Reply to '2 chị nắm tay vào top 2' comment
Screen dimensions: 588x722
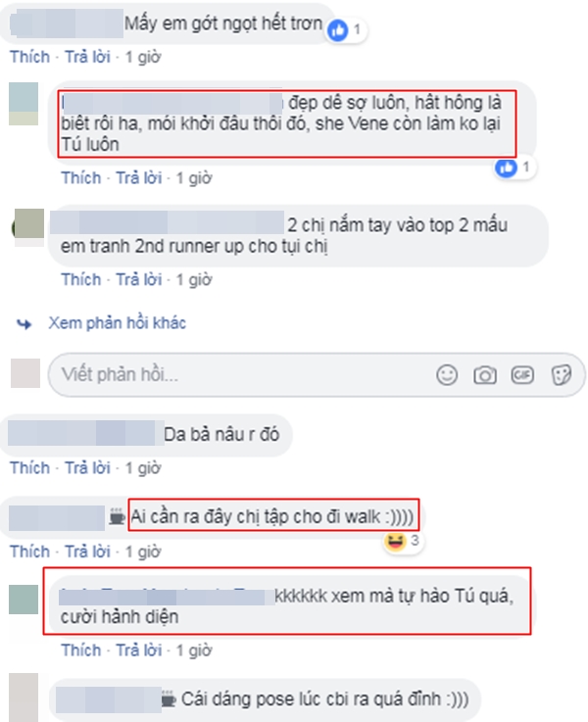click(x=138, y=279)
